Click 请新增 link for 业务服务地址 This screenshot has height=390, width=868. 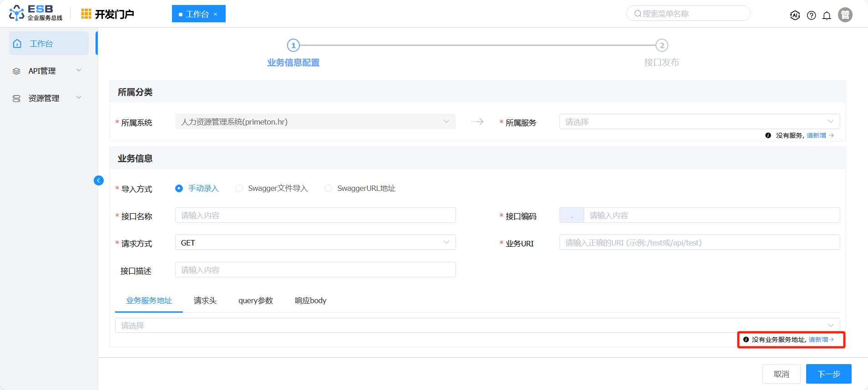tap(820, 340)
